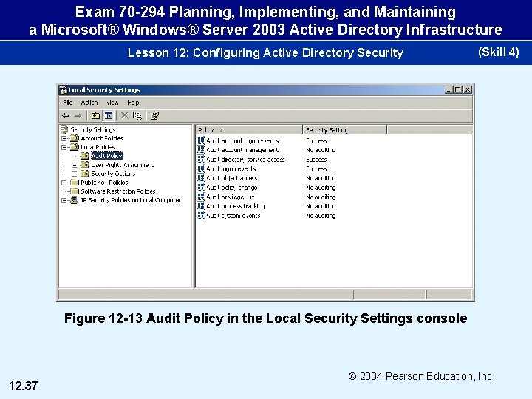Select User Rights Assignment in the tree
The image size is (532, 399).
click(x=122, y=165)
